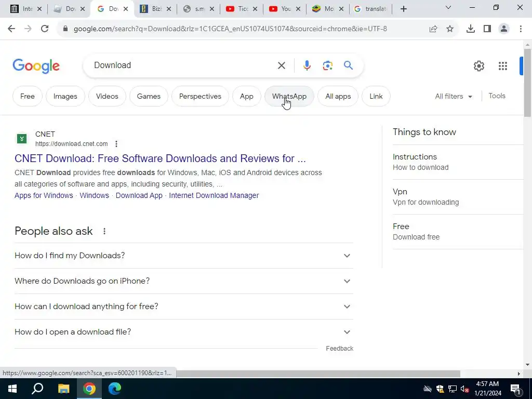Focus the Google search input field
Viewport: 532px width, 399px height.
point(183,65)
